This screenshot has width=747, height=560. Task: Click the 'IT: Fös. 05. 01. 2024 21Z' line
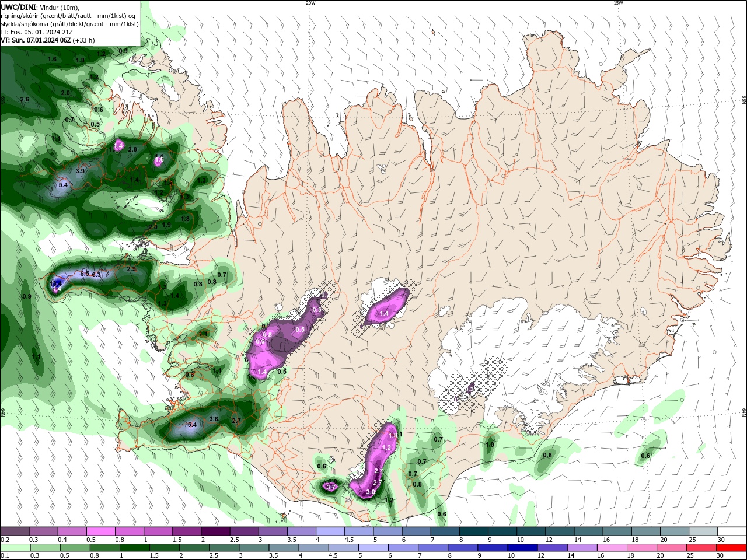pos(37,32)
